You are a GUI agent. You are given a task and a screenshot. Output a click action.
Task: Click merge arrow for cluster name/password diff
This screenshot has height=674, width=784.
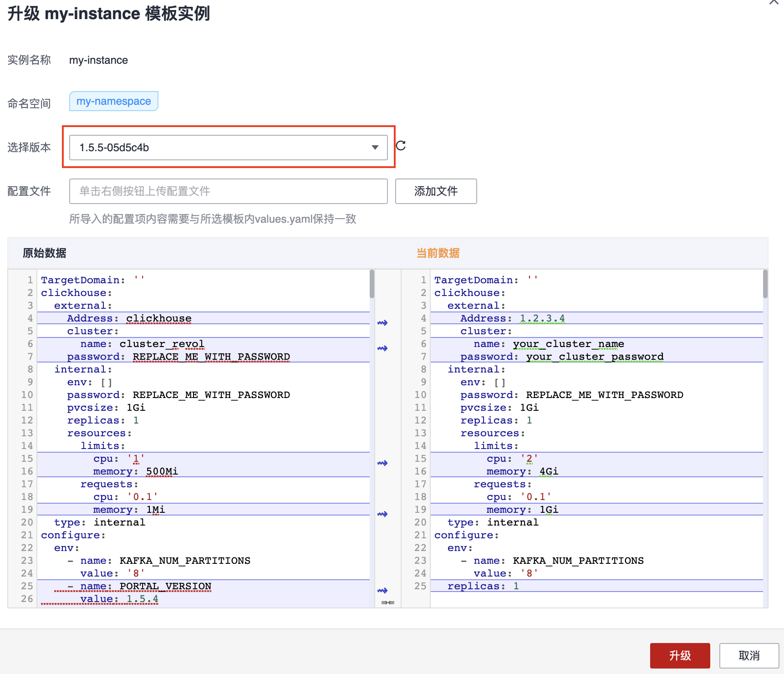(x=382, y=348)
